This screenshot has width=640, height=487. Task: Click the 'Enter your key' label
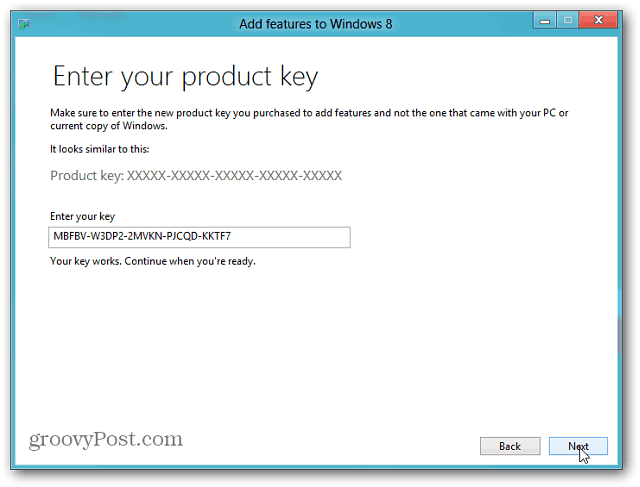click(x=82, y=216)
